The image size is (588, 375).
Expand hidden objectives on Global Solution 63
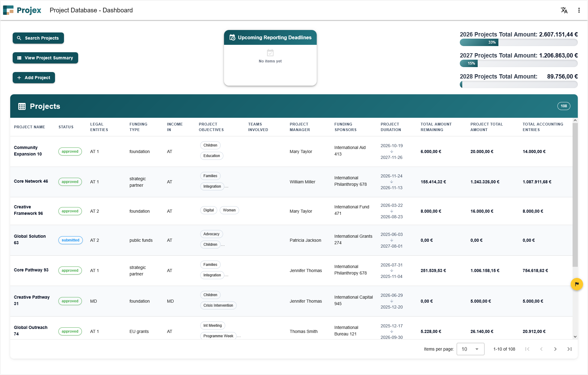223,245
